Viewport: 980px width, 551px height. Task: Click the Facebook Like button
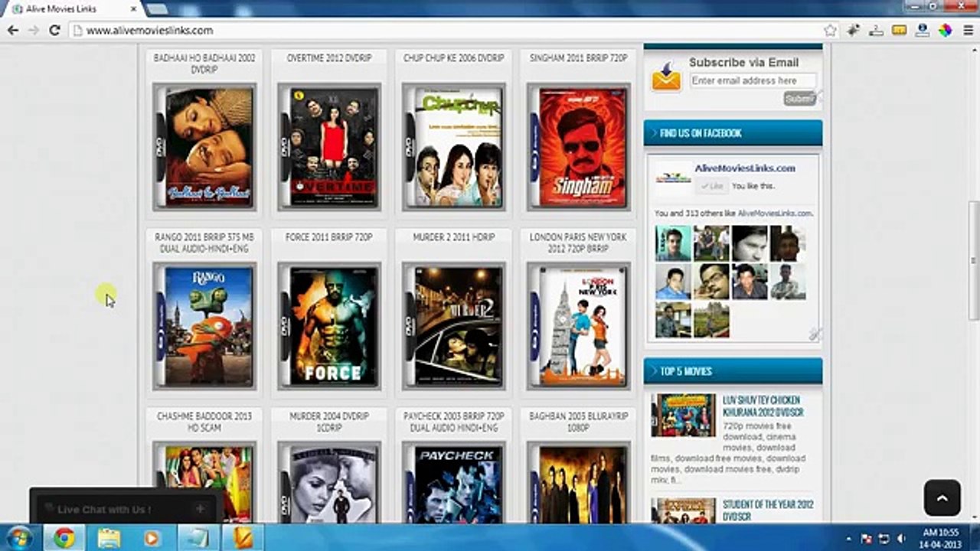click(x=711, y=186)
